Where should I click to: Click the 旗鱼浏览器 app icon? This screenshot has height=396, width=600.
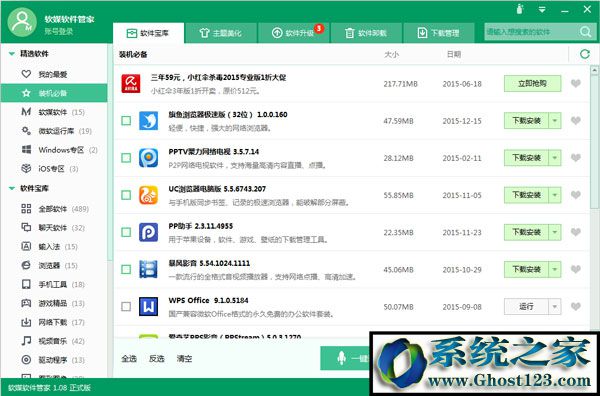point(148,121)
